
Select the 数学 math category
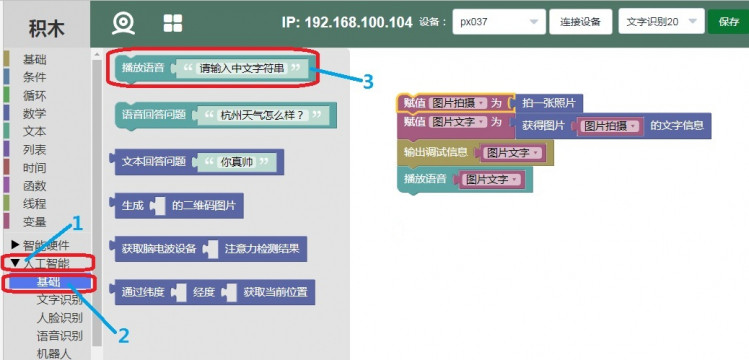pyautogui.click(x=35, y=113)
